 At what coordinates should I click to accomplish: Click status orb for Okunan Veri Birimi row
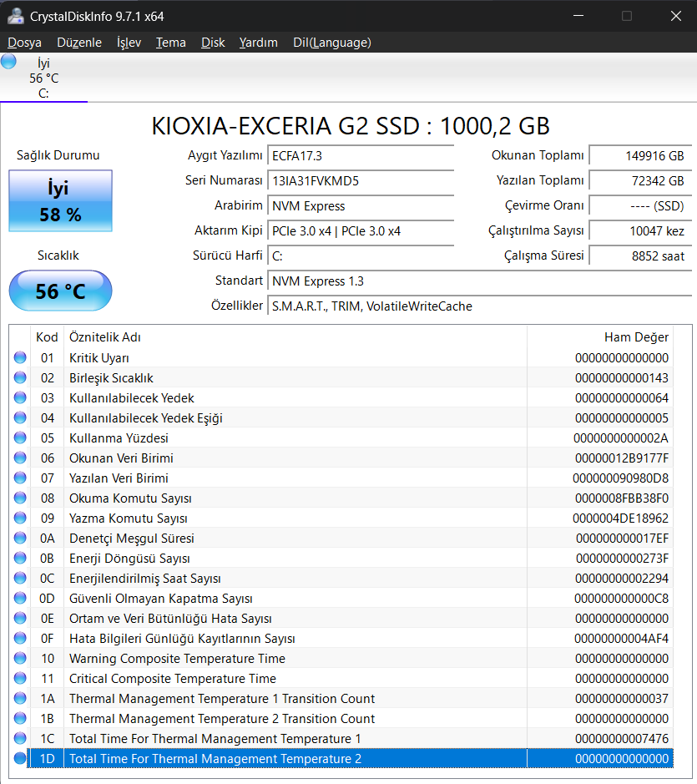20,458
